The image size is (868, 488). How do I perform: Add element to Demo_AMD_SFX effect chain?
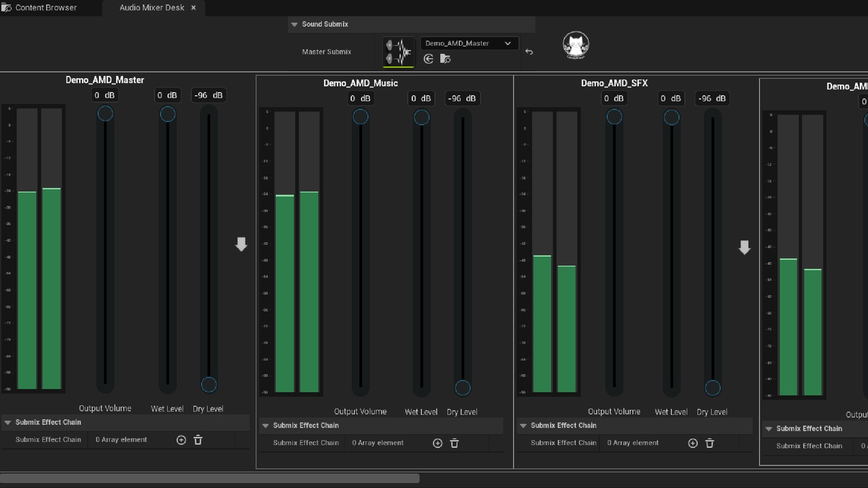pos(692,443)
